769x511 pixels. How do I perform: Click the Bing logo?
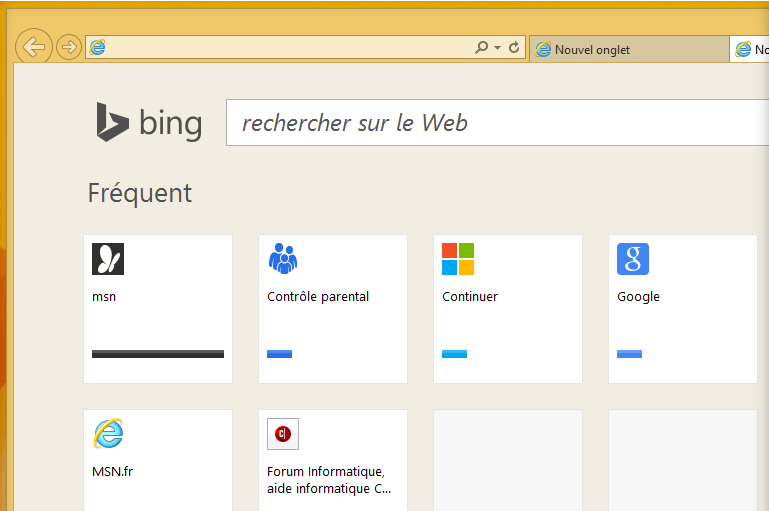149,123
